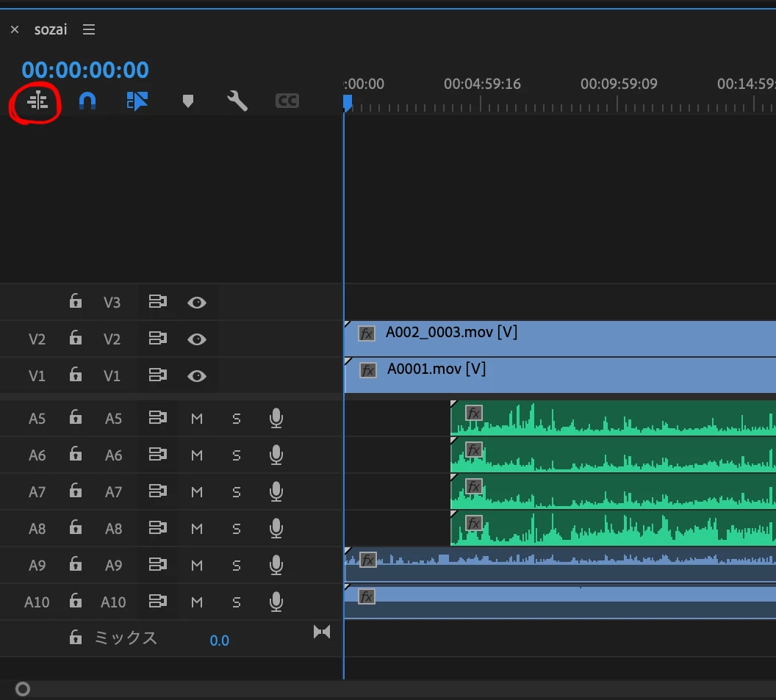Click the fx badge on A0001.mov clip

pyautogui.click(x=367, y=370)
